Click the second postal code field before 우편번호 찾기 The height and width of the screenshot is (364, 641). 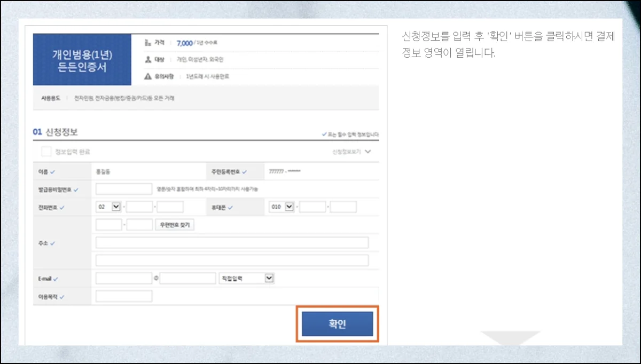pos(140,225)
